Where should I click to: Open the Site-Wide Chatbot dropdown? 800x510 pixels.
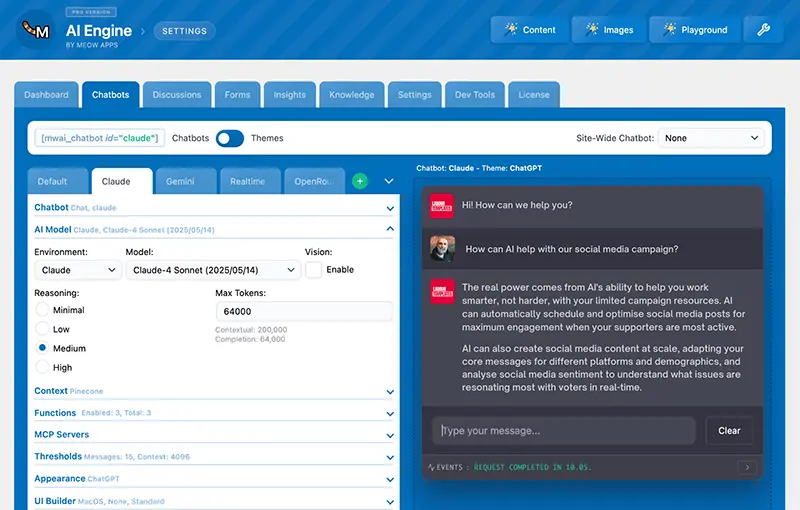[x=712, y=138]
